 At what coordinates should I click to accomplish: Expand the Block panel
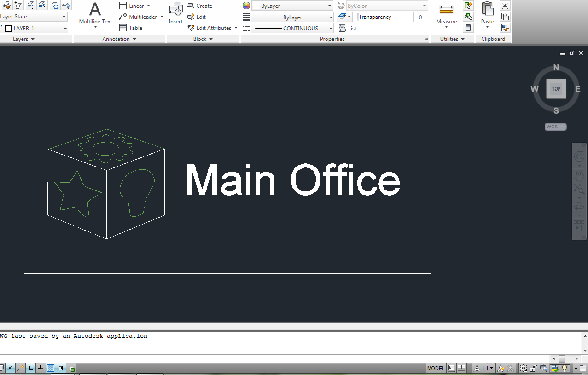point(203,39)
